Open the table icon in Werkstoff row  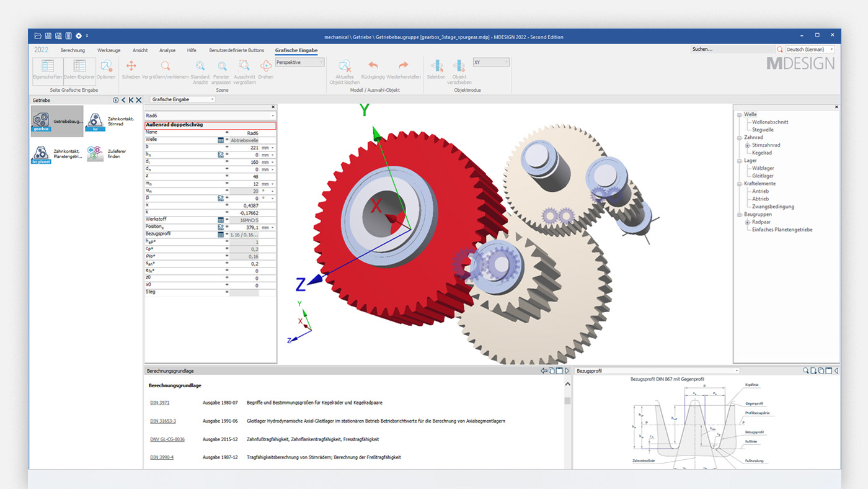[x=221, y=220]
